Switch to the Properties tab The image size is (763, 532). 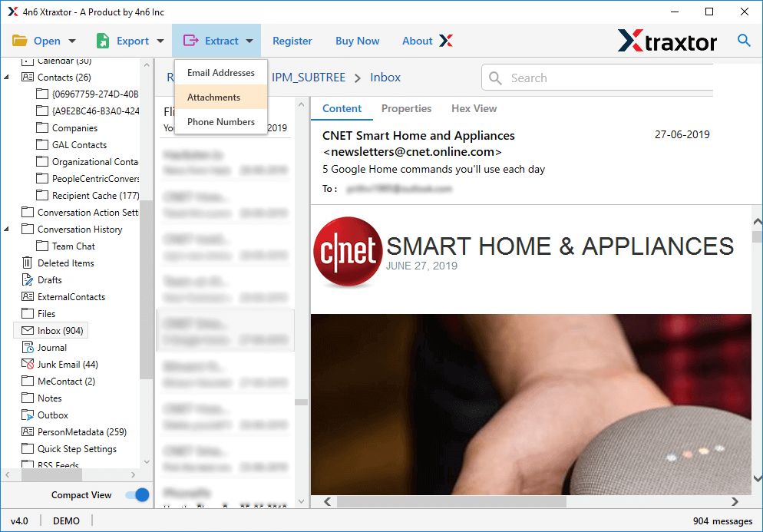coord(406,108)
